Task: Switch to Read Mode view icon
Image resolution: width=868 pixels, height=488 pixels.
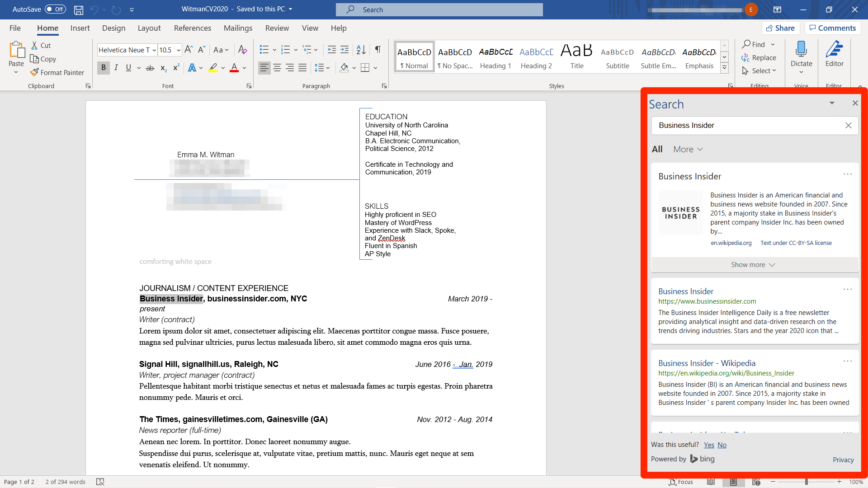Action: tap(711, 482)
